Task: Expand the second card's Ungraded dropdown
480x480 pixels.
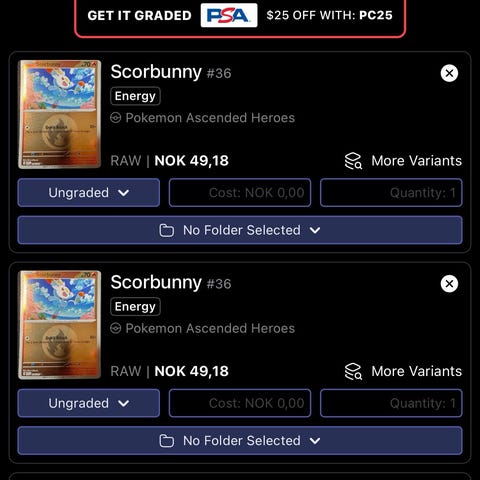Action: [x=89, y=403]
